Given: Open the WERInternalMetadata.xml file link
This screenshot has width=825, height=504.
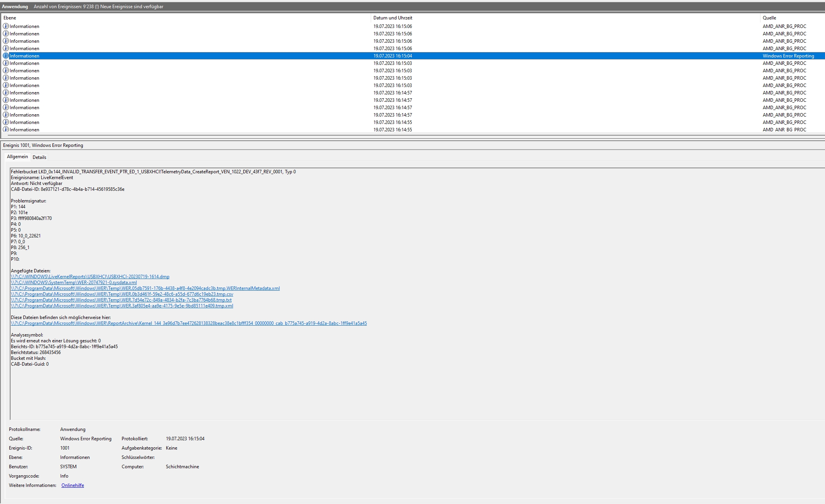Looking at the screenshot, I should [x=145, y=288].
